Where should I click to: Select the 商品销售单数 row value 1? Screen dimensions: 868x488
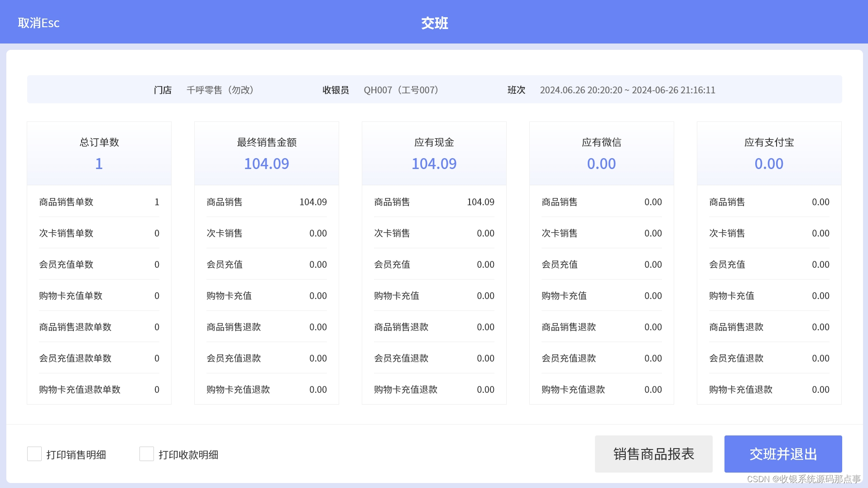pos(99,202)
